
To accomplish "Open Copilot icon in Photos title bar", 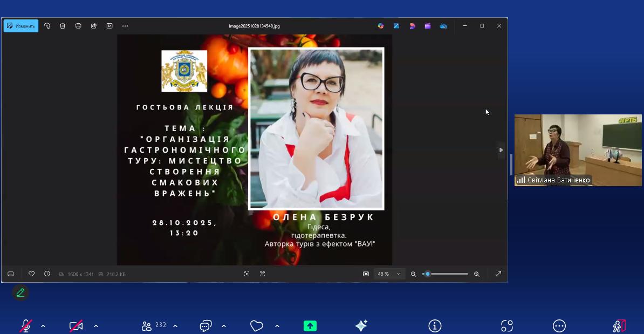I will [x=381, y=26].
